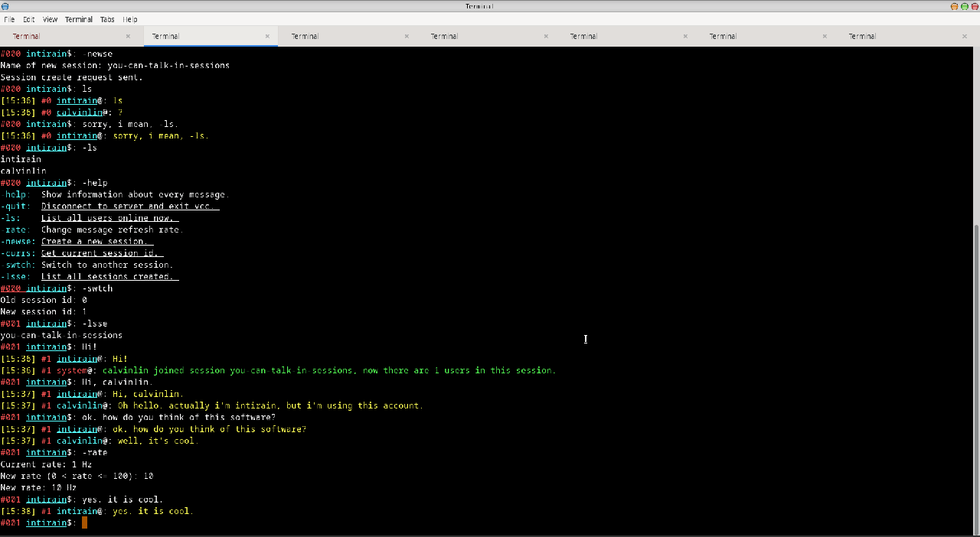Click the orange cursor at the last prompt

(x=84, y=522)
